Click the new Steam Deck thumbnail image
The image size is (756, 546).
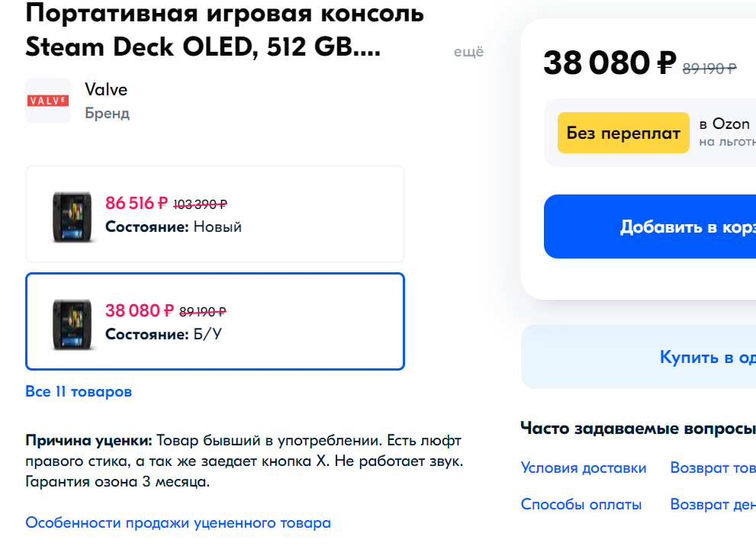[x=72, y=216]
